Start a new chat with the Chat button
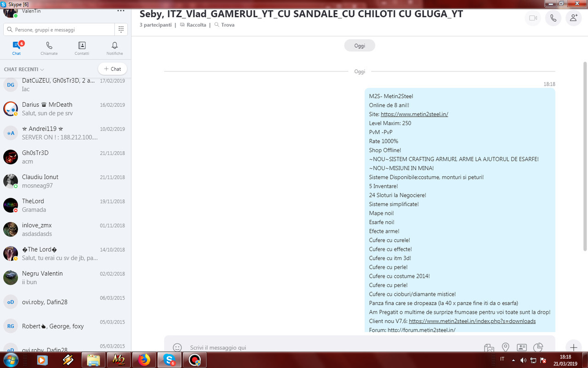Image resolution: width=588 pixels, height=368 pixels. pyautogui.click(x=112, y=69)
